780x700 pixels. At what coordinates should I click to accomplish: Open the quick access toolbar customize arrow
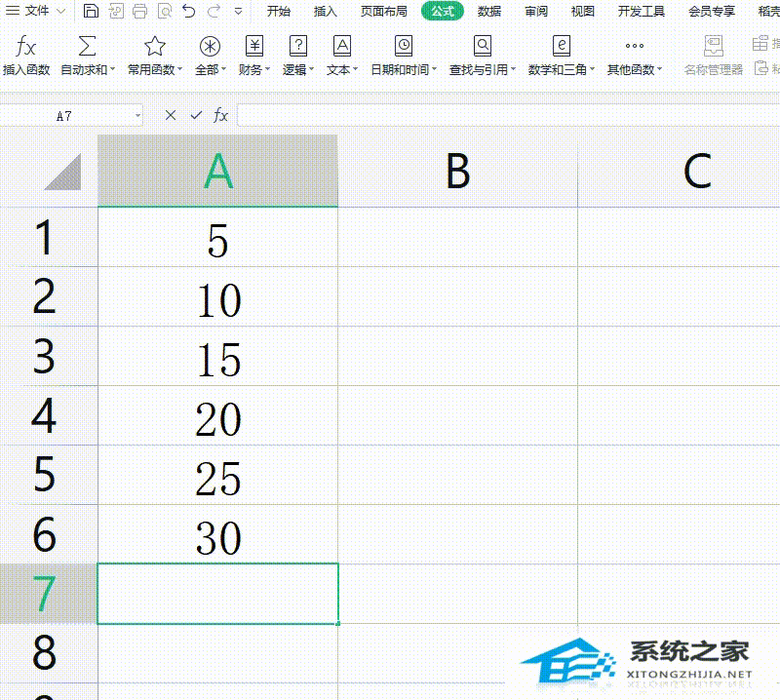(237, 9)
